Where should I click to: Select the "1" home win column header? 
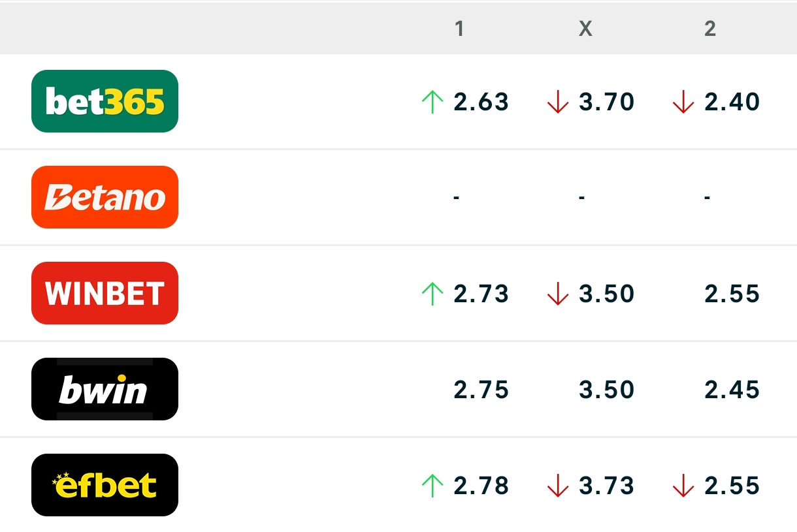pyautogui.click(x=459, y=28)
